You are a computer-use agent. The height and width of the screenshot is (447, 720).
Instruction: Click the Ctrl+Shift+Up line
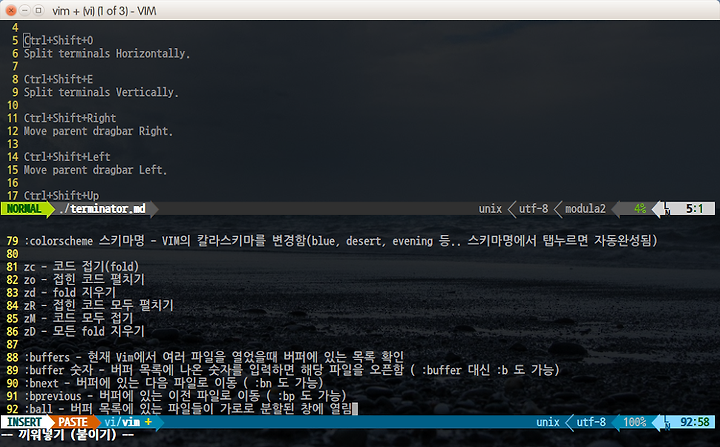pos(61,196)
